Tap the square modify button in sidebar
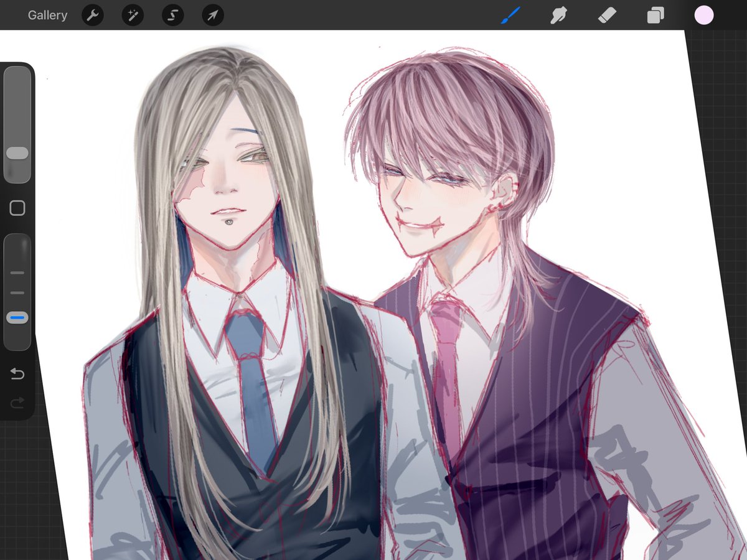The width and height of the screenshot is (747, 560). coord(17,208)
